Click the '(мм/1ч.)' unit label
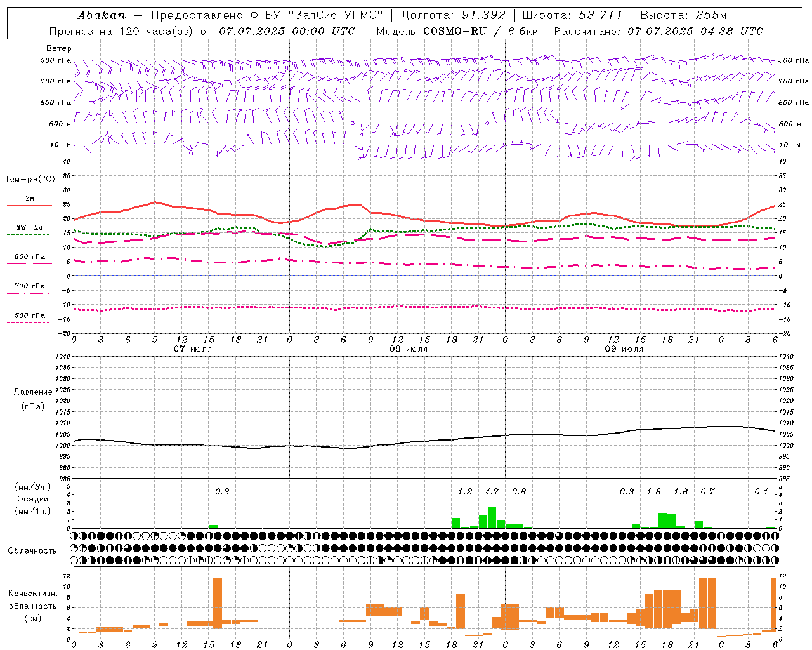 [x=33, y=511]
